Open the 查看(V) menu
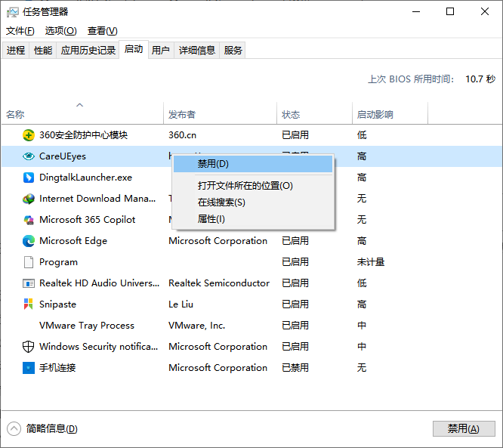Viewport: 503px width, 448px height. coord(103,31)
